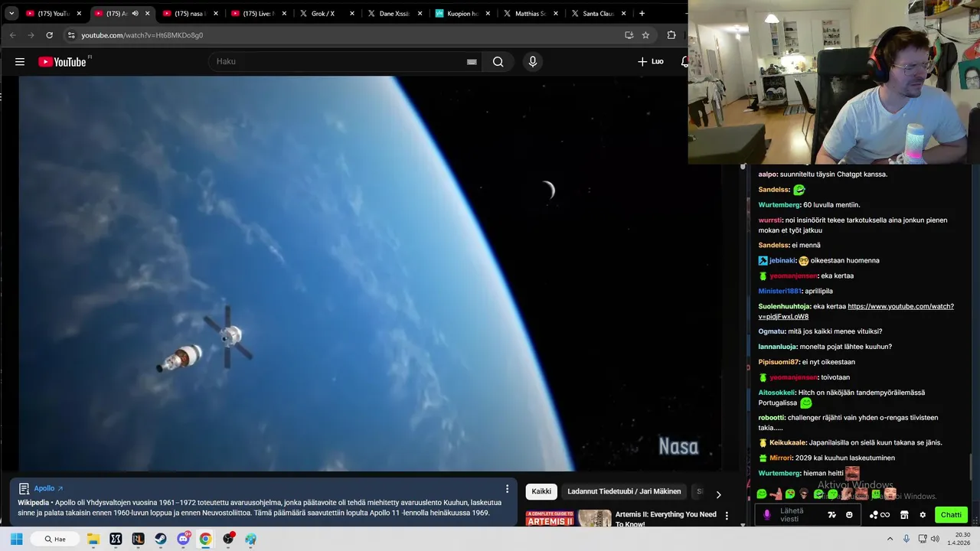Open the Windows Start menu
This screenshot has width=980, height=551.
(16, 539)
